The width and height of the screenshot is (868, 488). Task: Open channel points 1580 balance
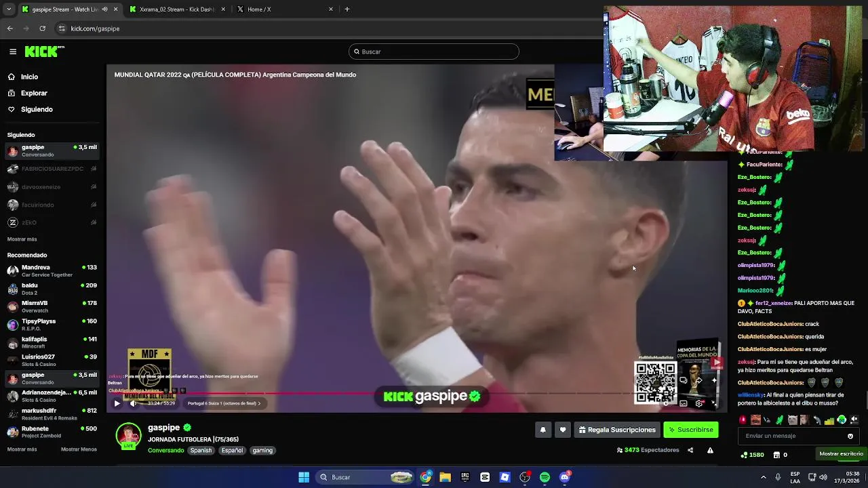(x=753, y=455)
